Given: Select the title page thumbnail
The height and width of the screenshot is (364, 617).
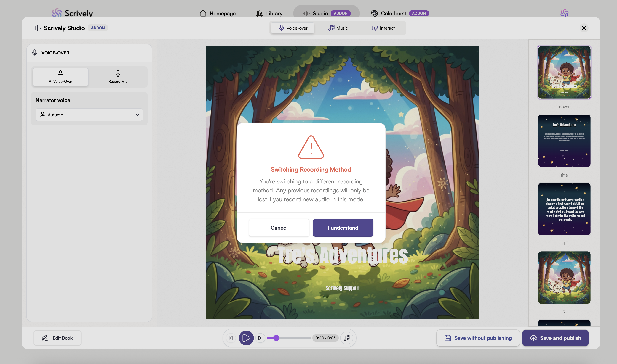Looking at the screenshot, I should tap(564, 141).
